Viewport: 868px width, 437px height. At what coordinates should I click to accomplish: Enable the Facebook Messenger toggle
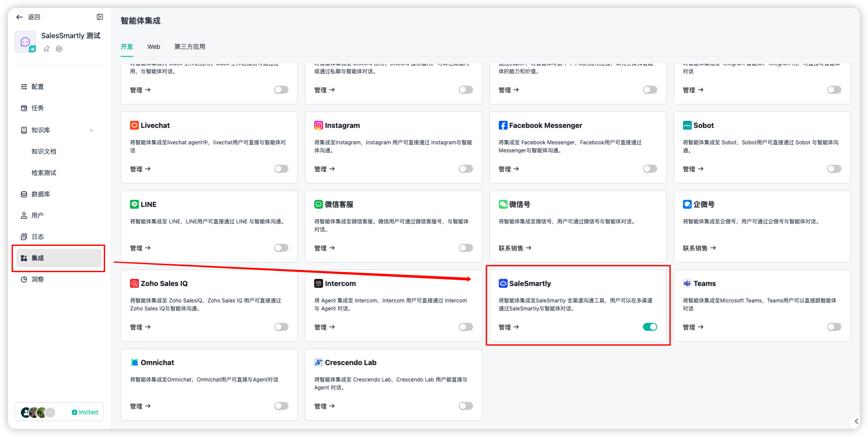pos(650,169)
